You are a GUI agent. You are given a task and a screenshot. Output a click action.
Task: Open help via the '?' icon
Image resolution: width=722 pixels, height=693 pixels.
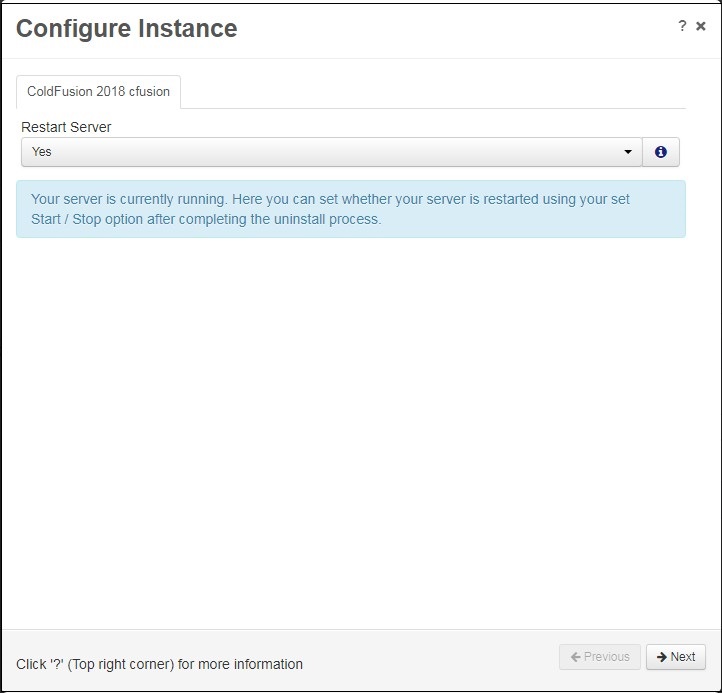[682, 26]
